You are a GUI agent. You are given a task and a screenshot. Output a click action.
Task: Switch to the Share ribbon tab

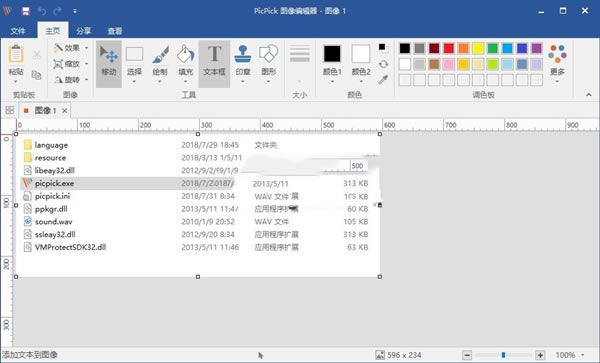pyautogui.click(x=83, y=31)
